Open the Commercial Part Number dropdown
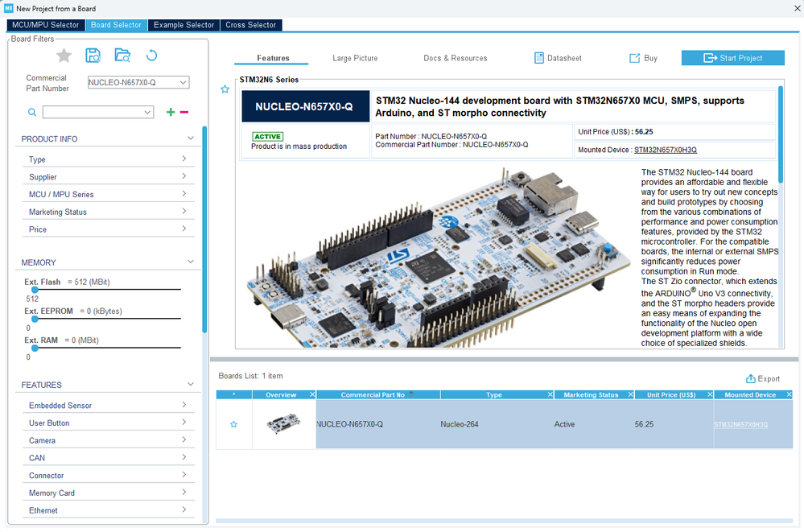 pyautogui.click(x=183, y=82)
